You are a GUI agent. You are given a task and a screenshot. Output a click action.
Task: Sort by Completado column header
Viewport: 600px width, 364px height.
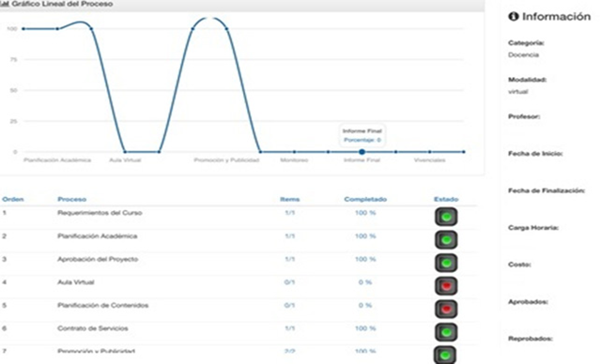(365, 199)
